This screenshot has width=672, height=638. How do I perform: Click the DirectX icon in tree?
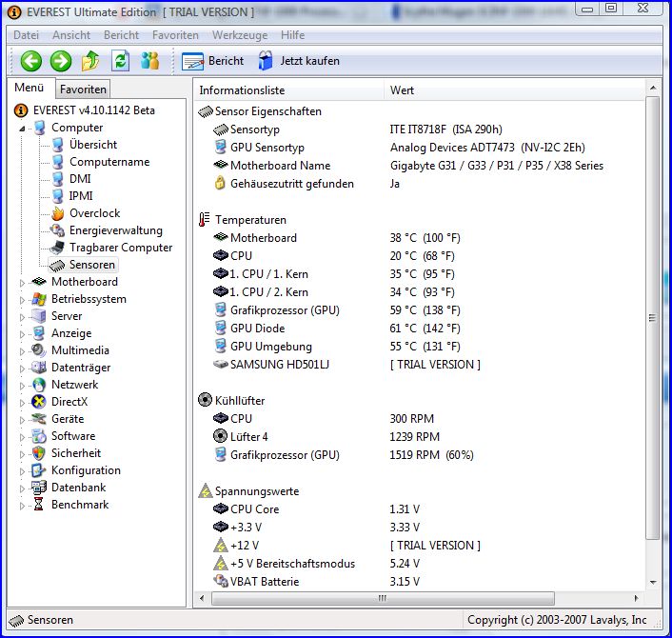click(x=39, y=402)
